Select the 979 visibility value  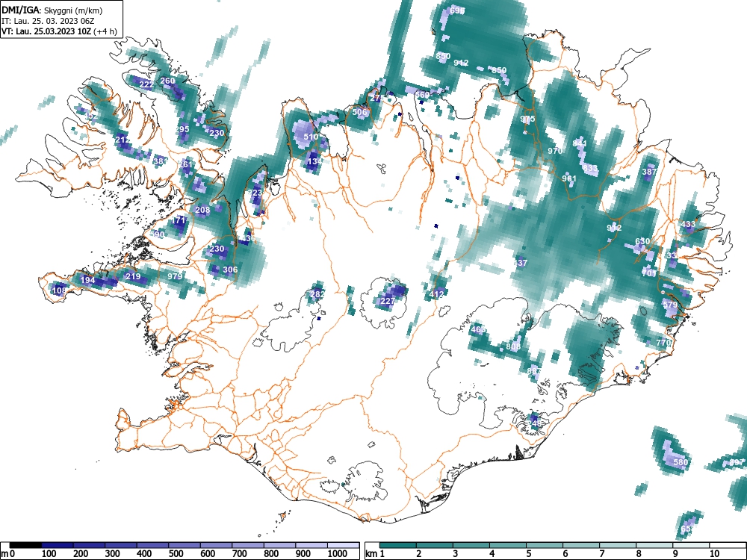coord(175,276)
